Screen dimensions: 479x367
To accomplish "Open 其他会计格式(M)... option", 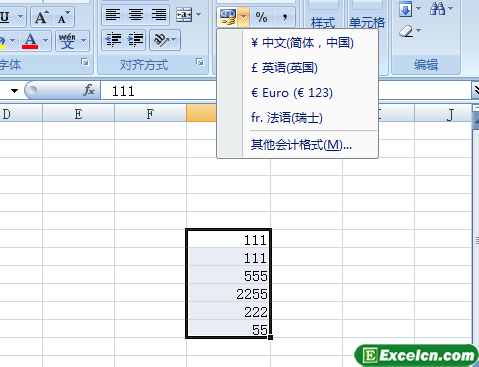I will tap(298, 145).
